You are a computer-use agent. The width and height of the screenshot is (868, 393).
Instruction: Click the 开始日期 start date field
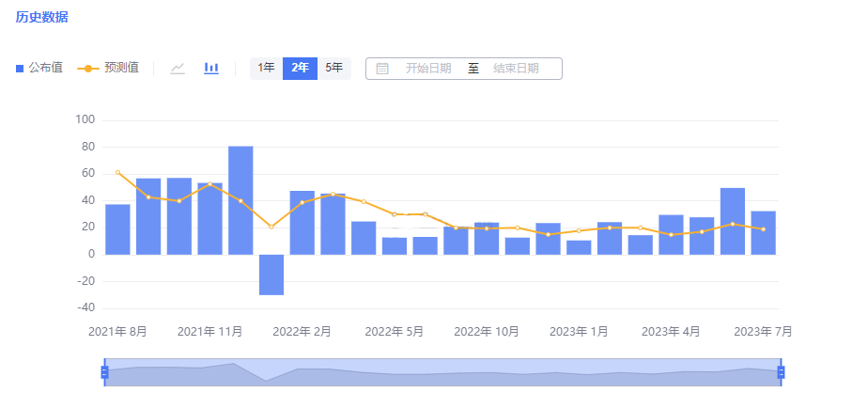[x=428, y=69]
